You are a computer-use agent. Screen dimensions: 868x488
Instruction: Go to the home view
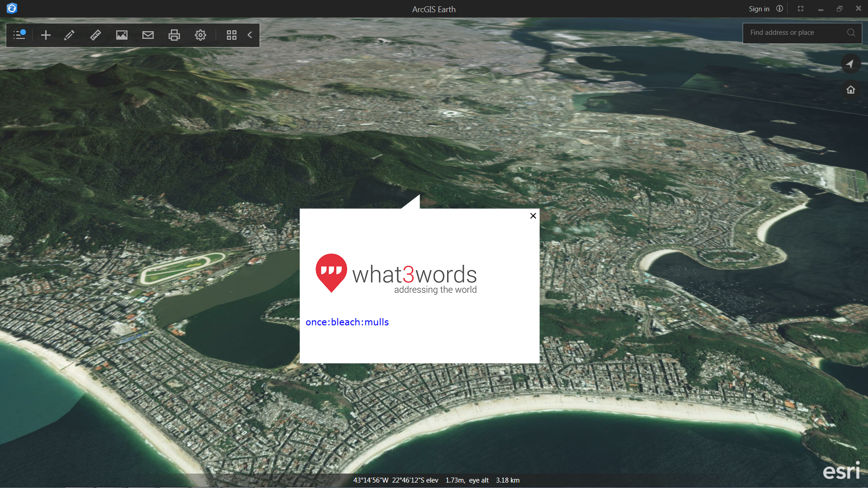[850, 89]
